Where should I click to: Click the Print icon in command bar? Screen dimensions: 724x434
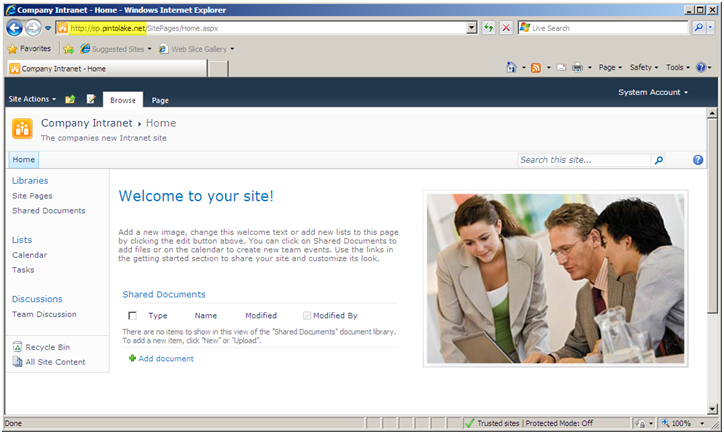(x=577, y=68)
